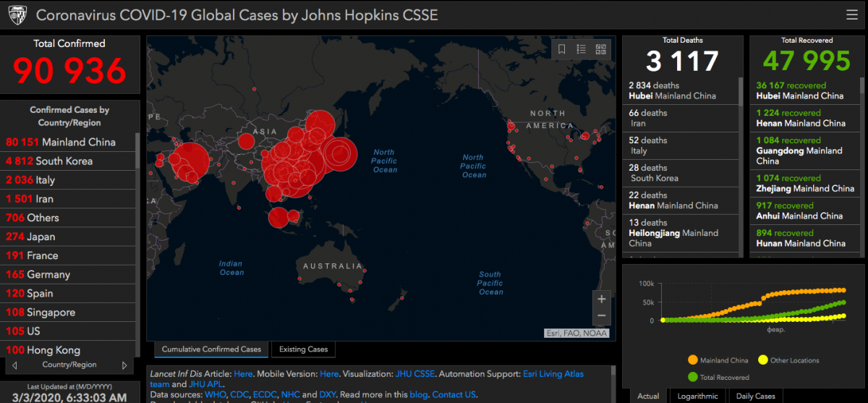Open the NHC data source link
The height and width of the screenshot is (403, 868).
tap(291, 395)
